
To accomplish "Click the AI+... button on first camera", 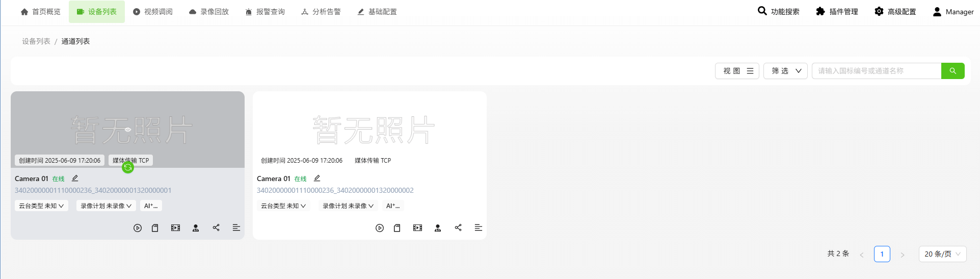I will click(151, 206).
